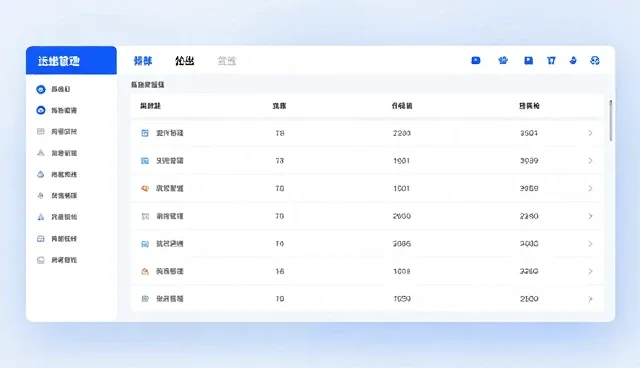This screenshot has width=640, height=368.
Task: Expand the row ending 3939 with its chevron
Action: (590, 161)
